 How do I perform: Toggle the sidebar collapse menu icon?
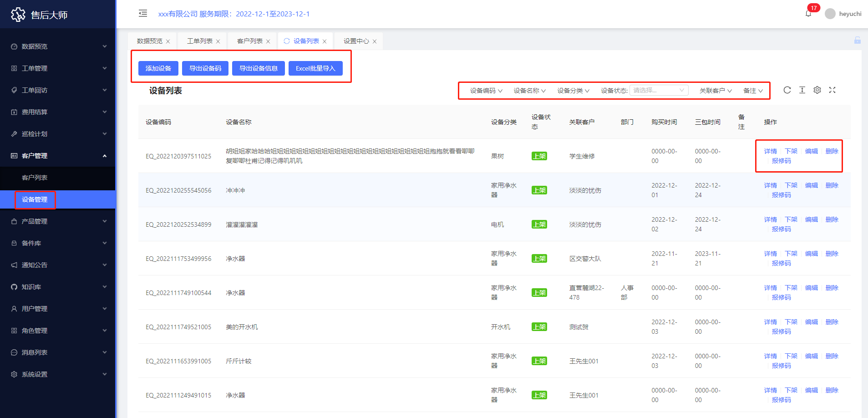tap(143, 13)
